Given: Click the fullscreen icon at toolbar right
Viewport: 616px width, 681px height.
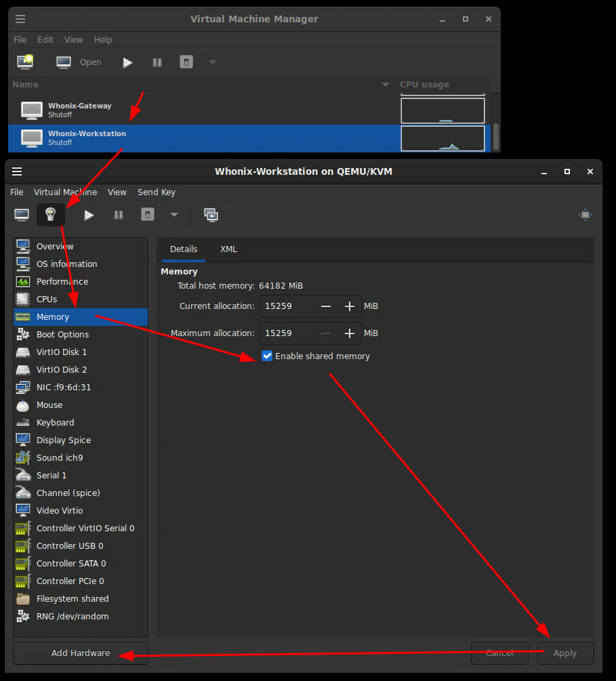Looking at the screenshot, I should [x=585, y=215].
